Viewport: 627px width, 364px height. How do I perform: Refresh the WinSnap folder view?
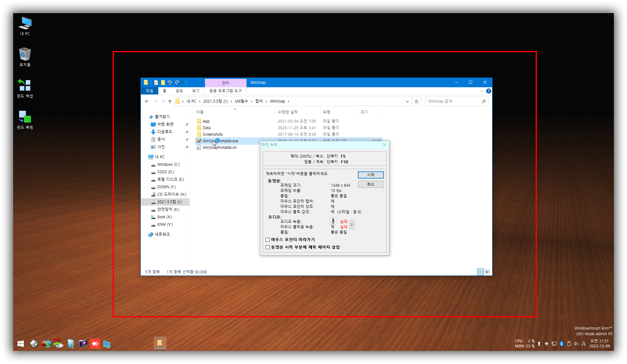coord(416,101)
